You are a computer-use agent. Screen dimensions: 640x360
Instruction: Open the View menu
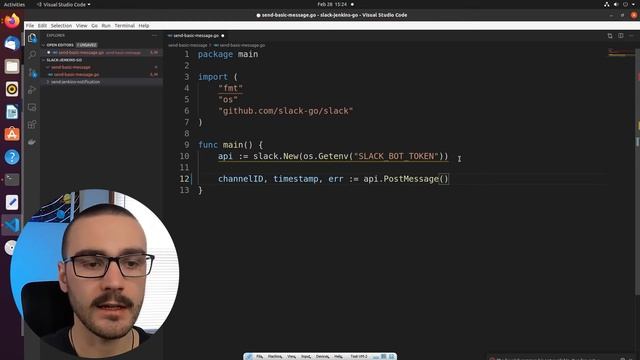(82, 26)
